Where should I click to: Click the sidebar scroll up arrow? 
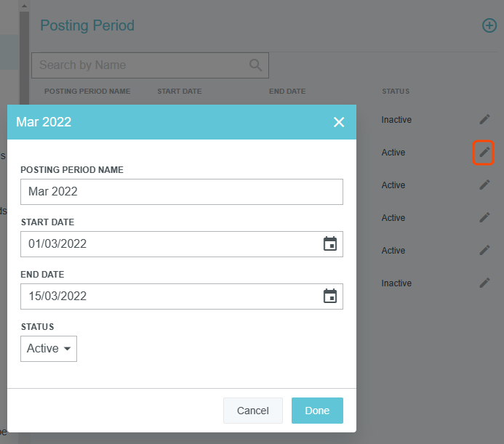[x=24, y=6]
